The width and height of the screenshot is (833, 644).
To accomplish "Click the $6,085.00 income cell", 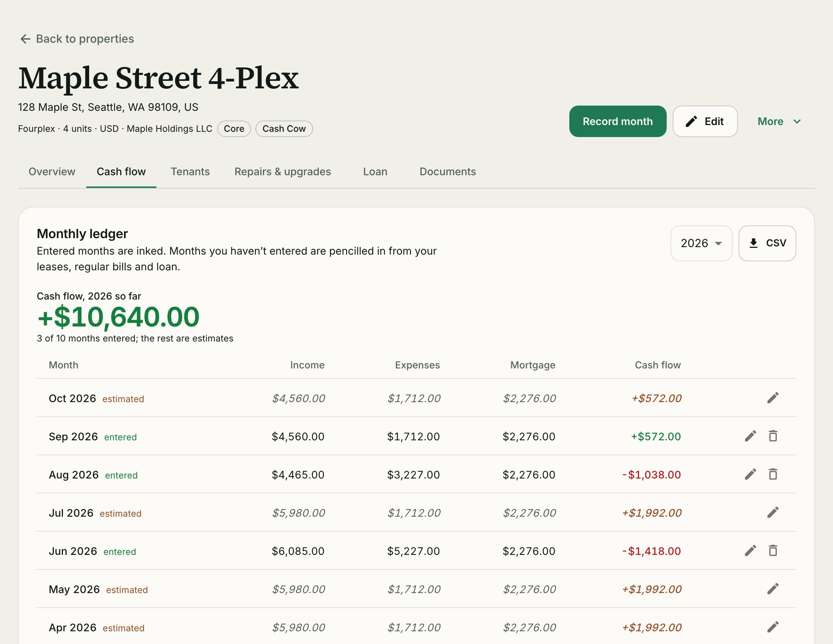I will point(298,551).
